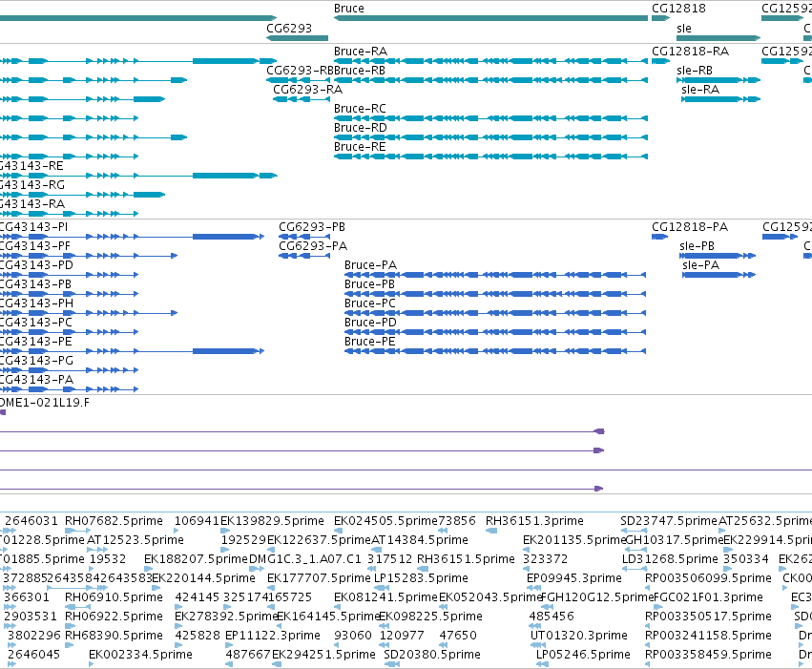Viewport: 812px width, 669px height.
Task: Open the Bruce-PE protein label
Action: point(370,342)
